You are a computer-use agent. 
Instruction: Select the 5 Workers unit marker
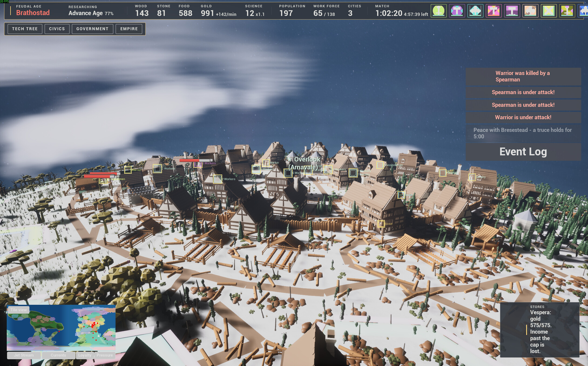256,169
